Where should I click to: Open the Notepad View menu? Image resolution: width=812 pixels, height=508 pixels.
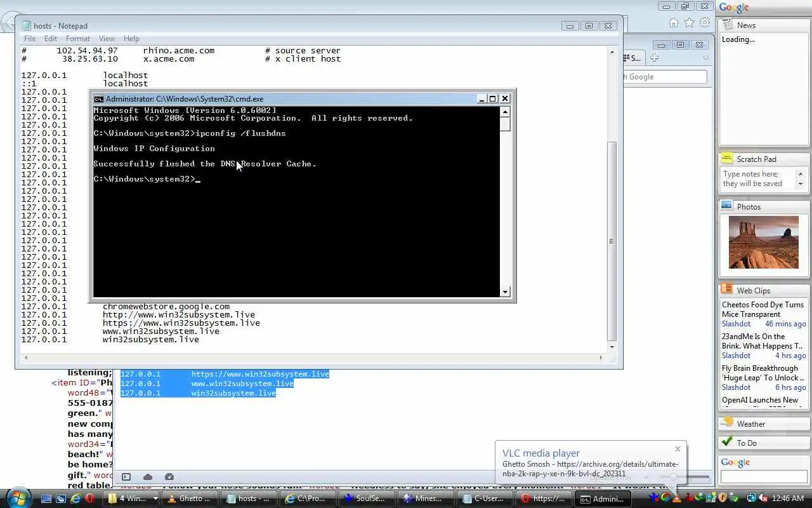(x=107, y=39)
